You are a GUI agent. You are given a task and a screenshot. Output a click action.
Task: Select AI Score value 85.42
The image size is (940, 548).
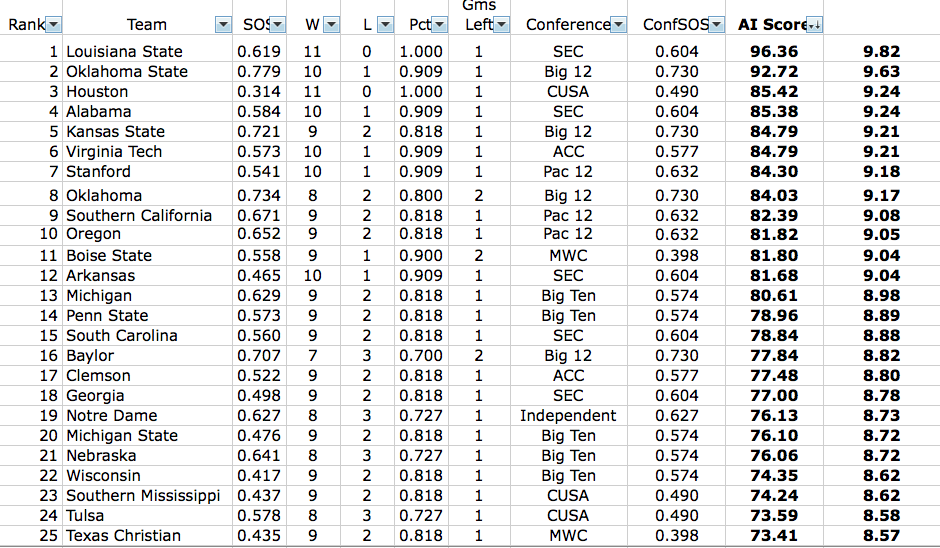(774, 92)
